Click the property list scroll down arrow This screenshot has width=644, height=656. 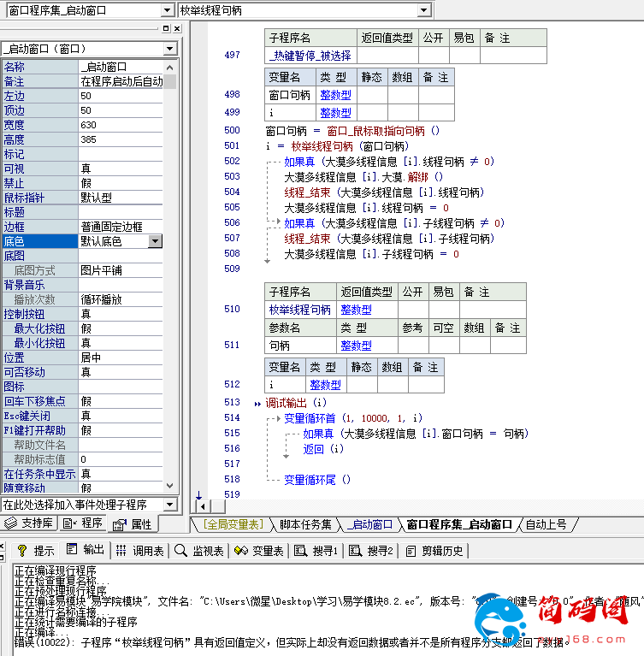point(169,486)
